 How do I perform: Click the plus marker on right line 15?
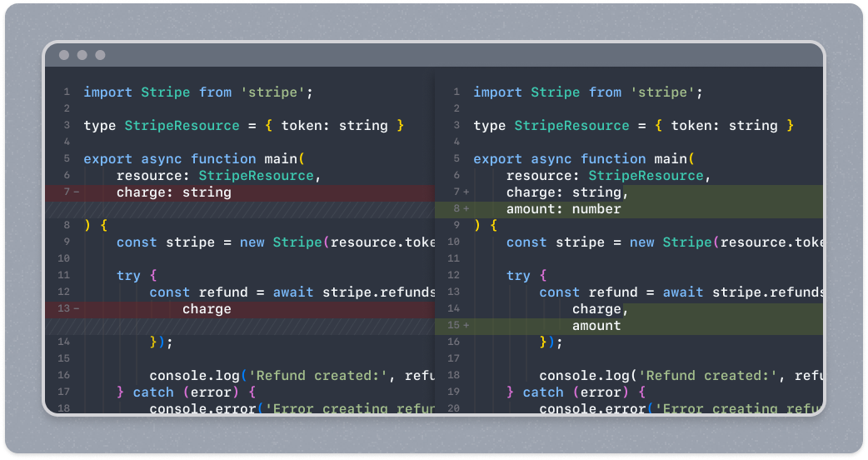click(466, 326)
